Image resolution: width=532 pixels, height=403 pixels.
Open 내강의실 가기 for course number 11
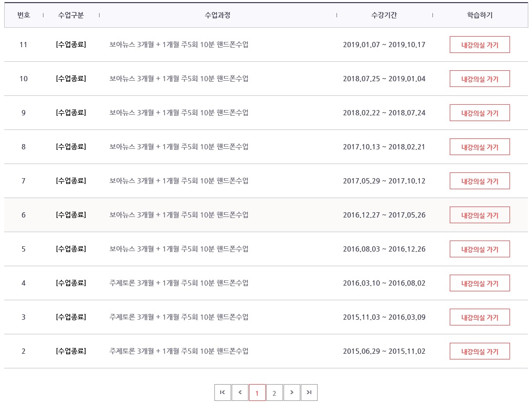[x=480, y=45]
